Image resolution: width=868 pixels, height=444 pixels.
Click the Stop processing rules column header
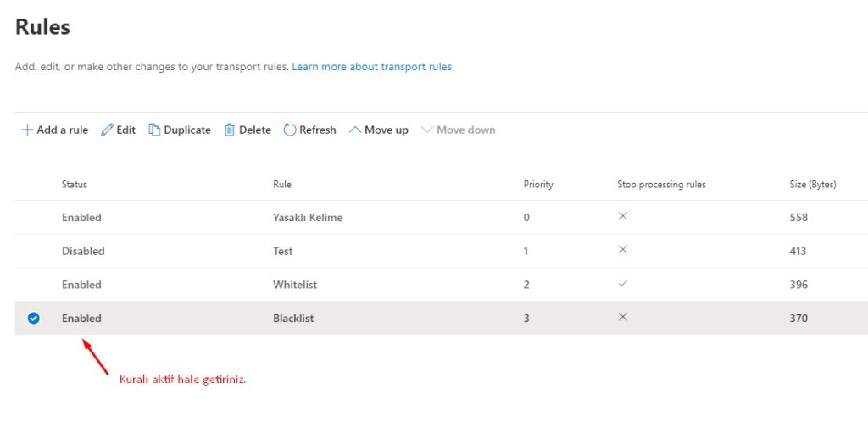(661, 185)
